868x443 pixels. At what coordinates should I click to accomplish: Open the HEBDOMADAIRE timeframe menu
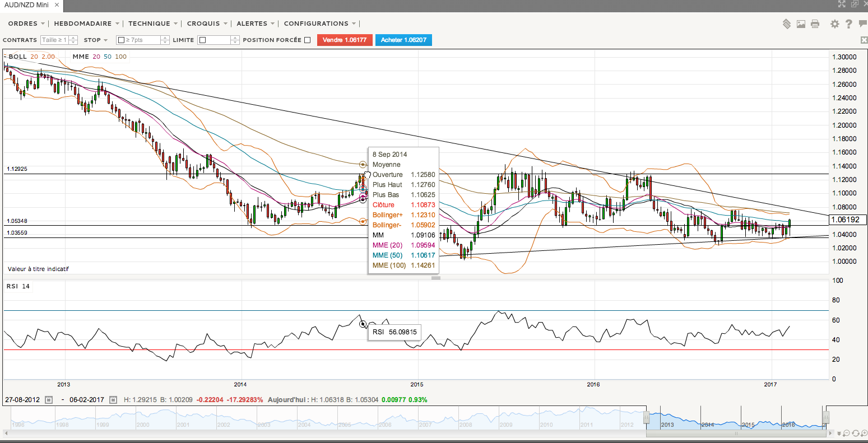click(x=87, y=24)
